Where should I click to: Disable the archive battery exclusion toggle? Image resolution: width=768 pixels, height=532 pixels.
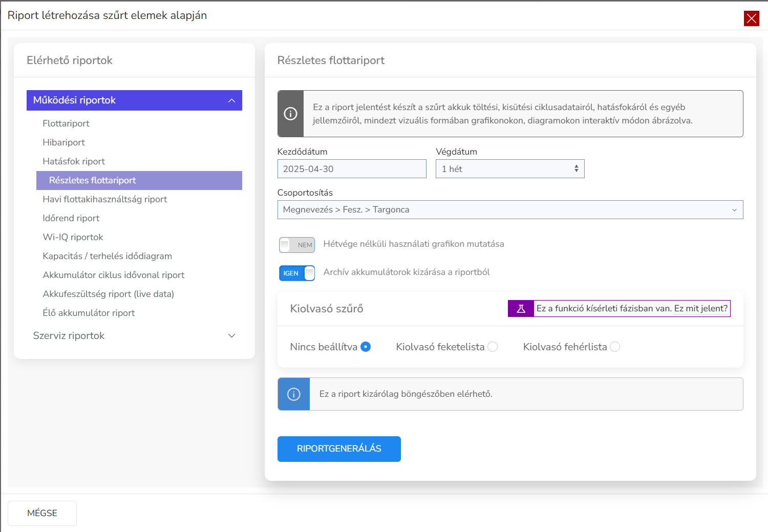point(296,273)
